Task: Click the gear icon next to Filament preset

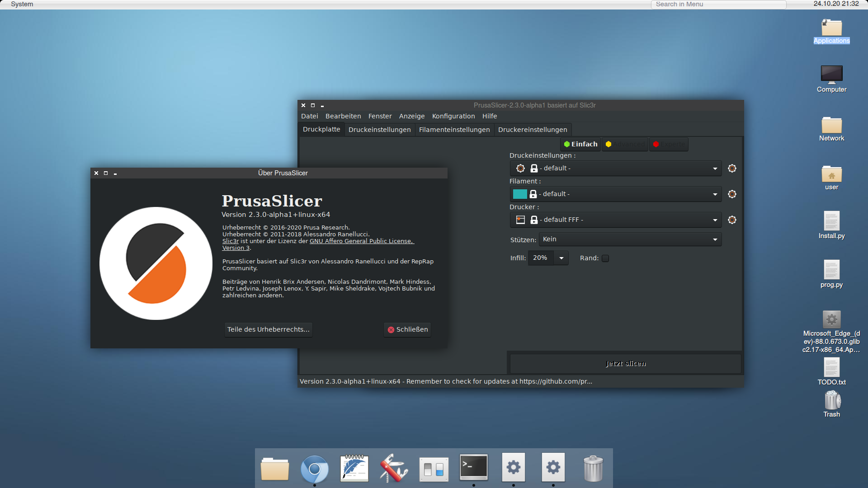Action: coord(732,194)
